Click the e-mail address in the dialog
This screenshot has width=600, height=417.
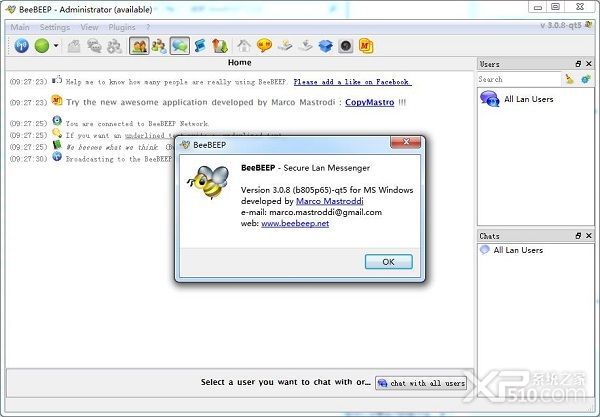coord(325,212)
